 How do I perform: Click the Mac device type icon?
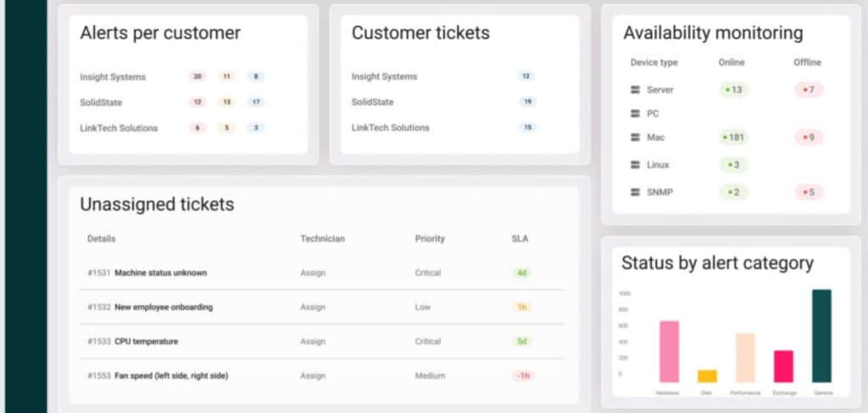[x=636, y=137]
